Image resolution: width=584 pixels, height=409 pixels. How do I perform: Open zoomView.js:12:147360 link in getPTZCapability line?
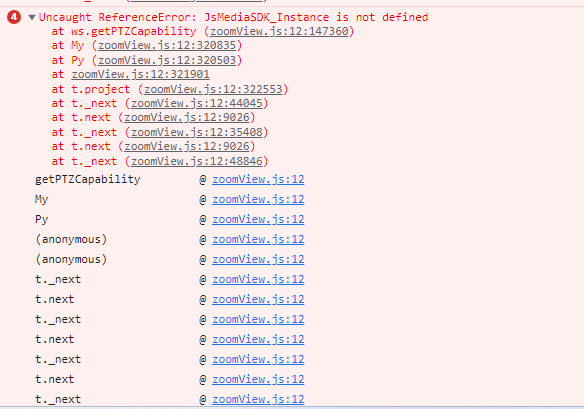(279, 31)
